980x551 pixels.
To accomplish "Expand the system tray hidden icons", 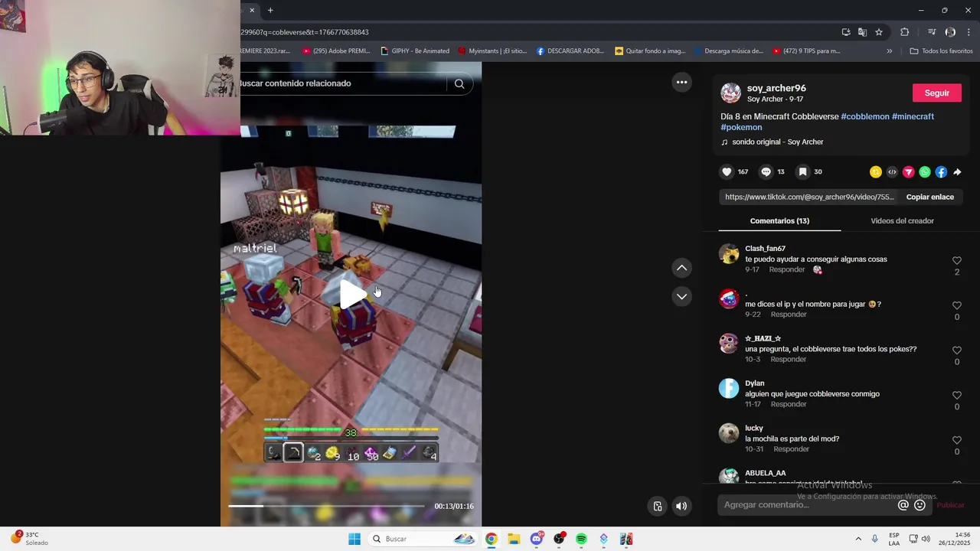I will 857,539.
